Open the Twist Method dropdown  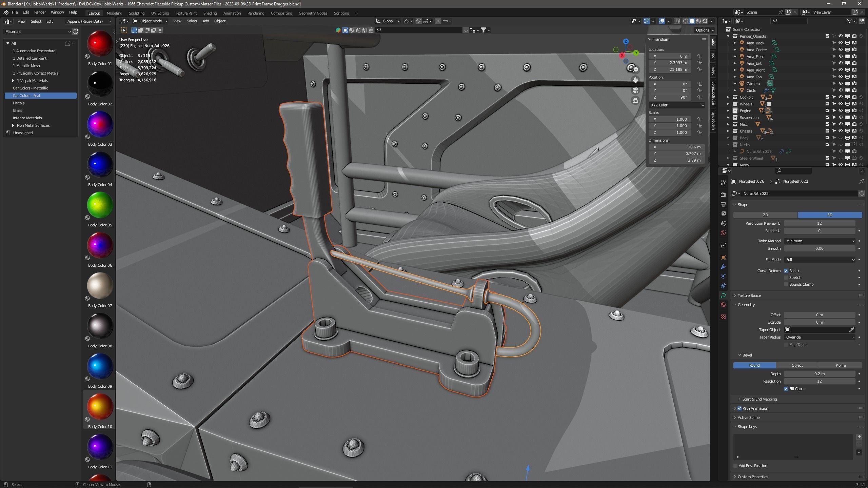(x=820, y=241)
